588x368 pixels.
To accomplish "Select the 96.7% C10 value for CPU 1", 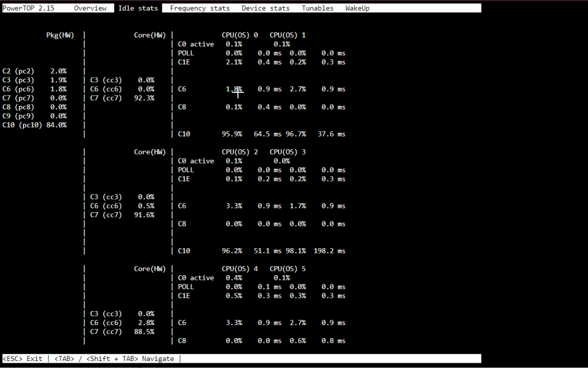I will pyautogui.click(x=296, y=134).
